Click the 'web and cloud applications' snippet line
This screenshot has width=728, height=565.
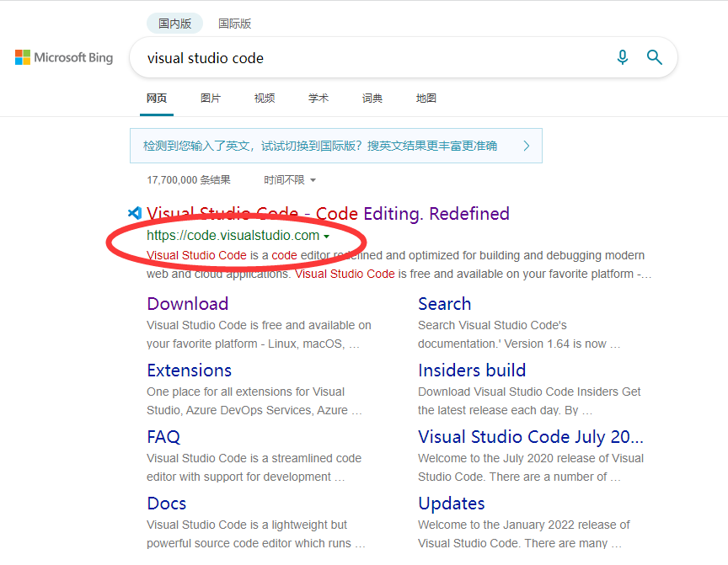[x=219, y=275]
